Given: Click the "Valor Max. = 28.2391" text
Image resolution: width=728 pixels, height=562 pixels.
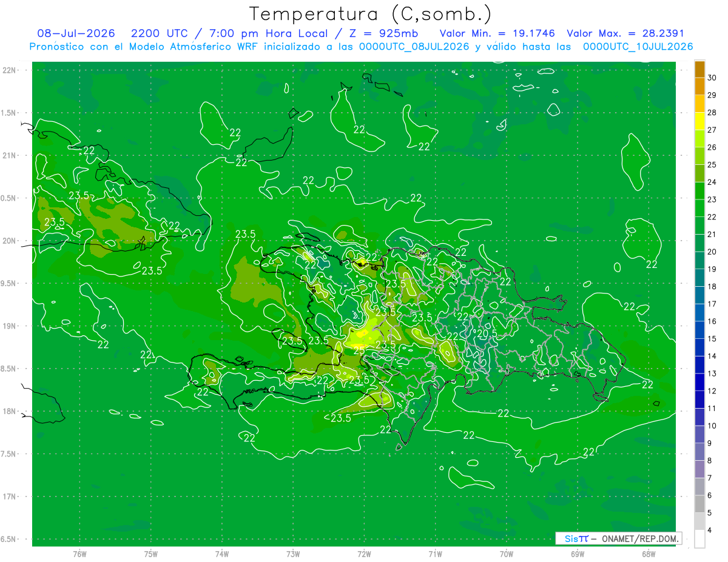Looking at the screenshot, I should [625, 33].
